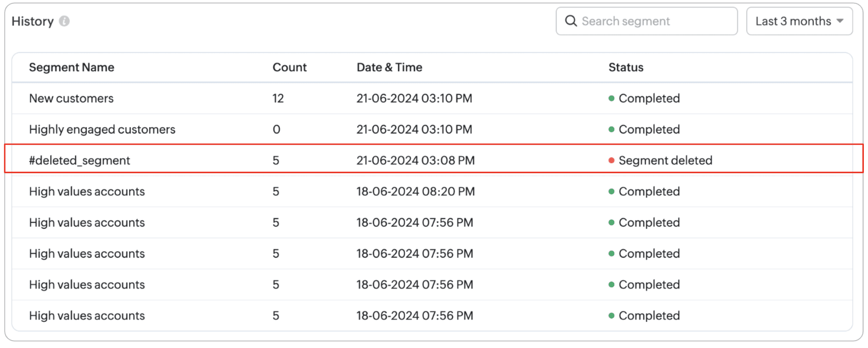Select the #deleted_segment row name
This screenshot has height=348, width=868.
point(80,161)
